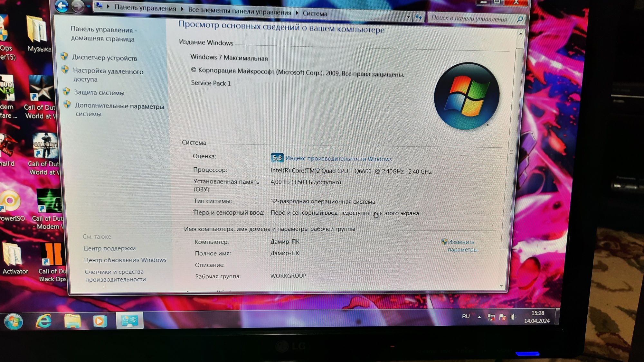
Task: Click the Центр поддержки link
Action: [109, 248]
